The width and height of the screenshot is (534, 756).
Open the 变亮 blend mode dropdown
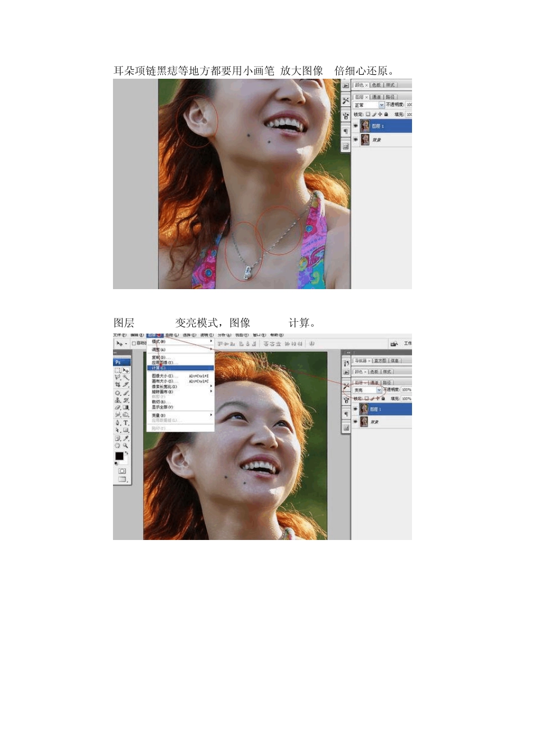click(368, 390)
